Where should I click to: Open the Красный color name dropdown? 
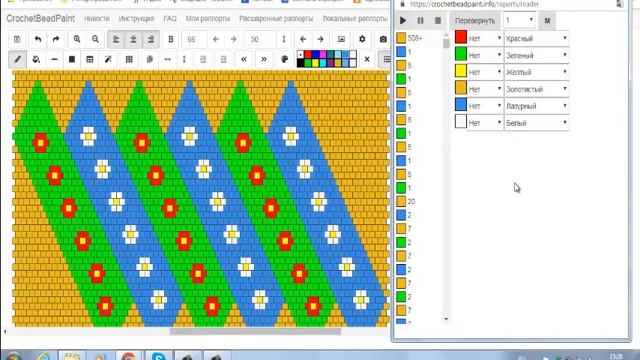(x=536, y=38)
